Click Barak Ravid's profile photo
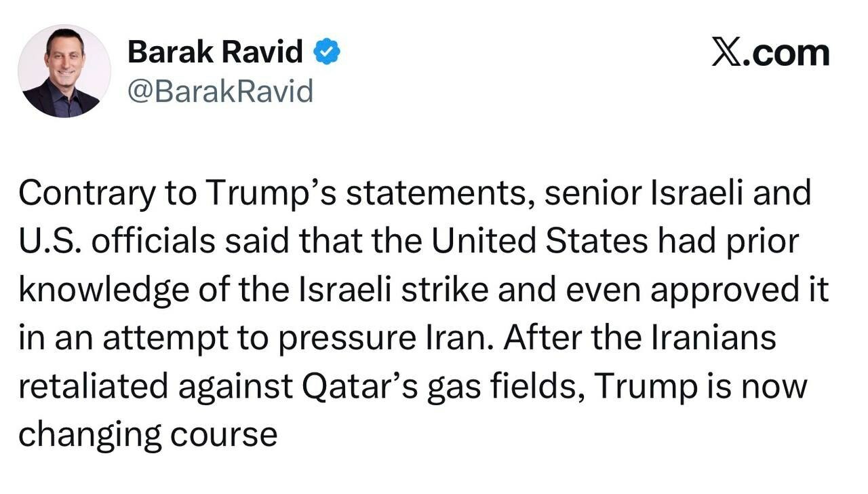The width and height of the screenshot is (868, 494). coord(64,71)
